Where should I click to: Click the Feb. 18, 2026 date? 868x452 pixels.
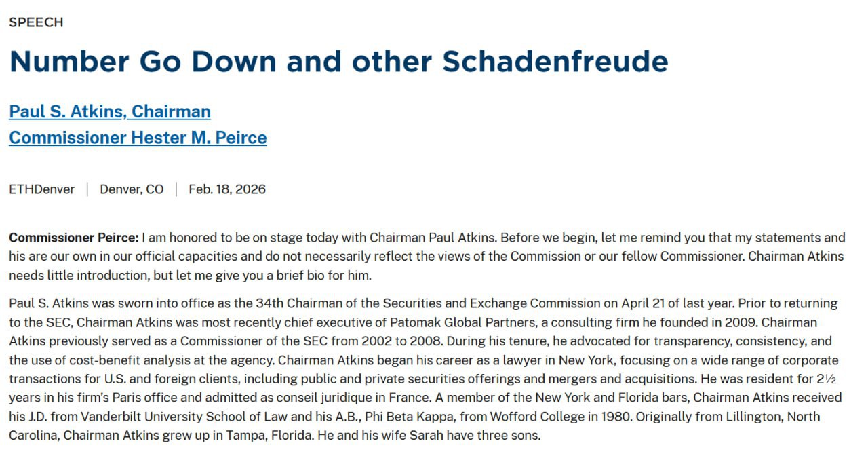[x=227, y=189]
